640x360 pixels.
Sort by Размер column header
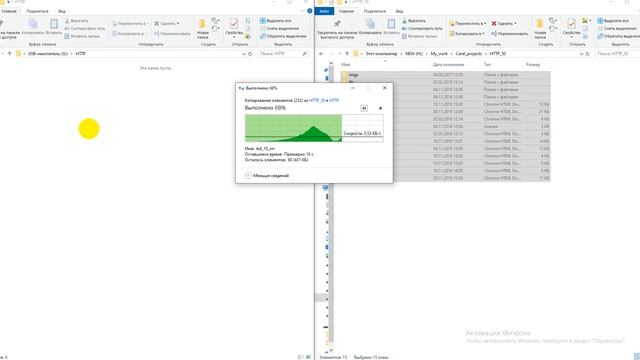[533, 64]
